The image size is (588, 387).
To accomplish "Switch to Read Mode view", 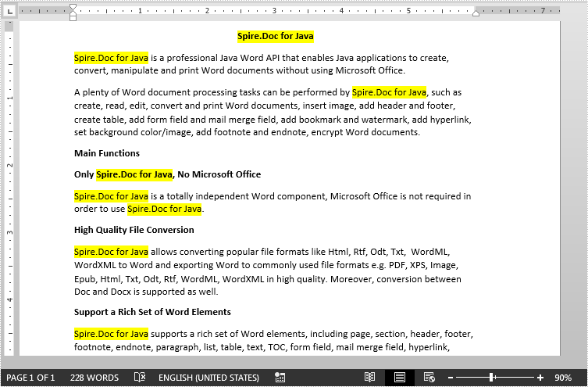I will point(370,378).
